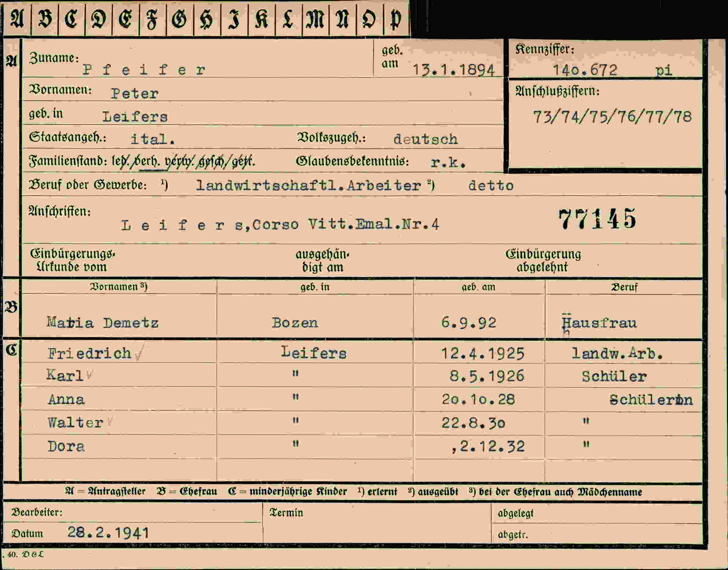Click the occupation 'Schülerin'
Viewport: 728px width, 570px height.
pos(651,400)
